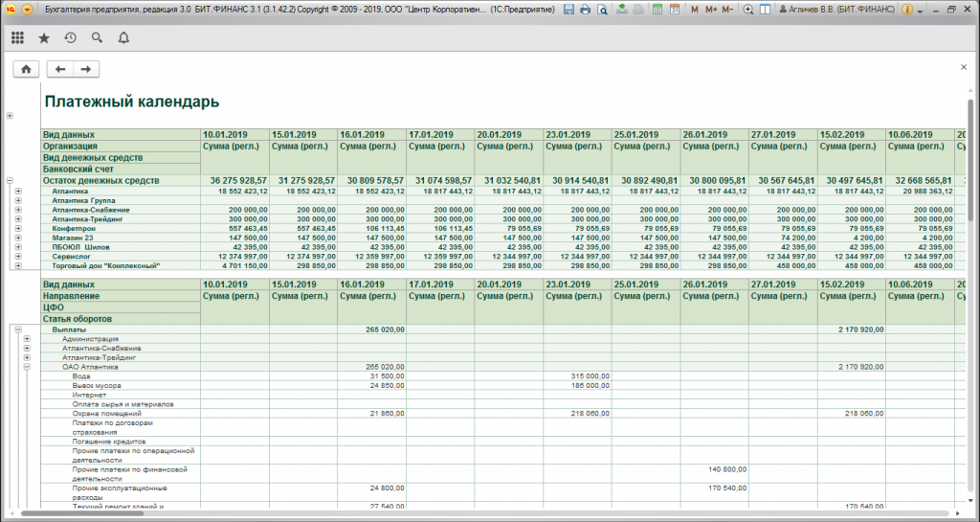980x522 pixels.
Task: Click the zoom scale magnifier-plus icon
Action: pyautogui.click(x=748, y=9)
